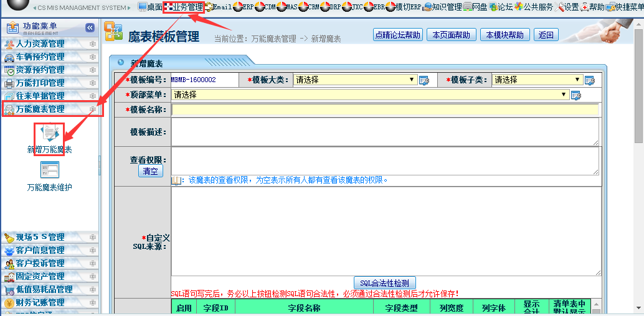
Task: Click into the 模板名称 input field
Action: pyautogui.click(x=384, y=109)
